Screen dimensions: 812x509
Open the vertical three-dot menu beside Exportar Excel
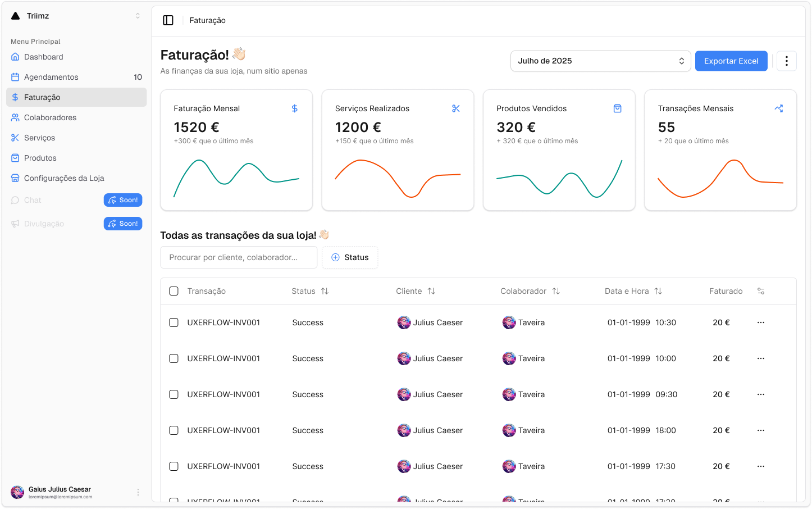(x=786, y=61)
